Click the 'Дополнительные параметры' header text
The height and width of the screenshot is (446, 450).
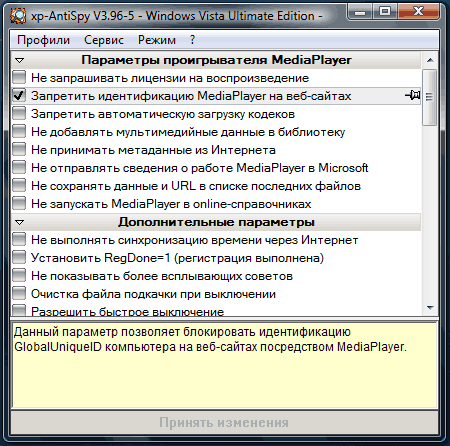[216, 222]
